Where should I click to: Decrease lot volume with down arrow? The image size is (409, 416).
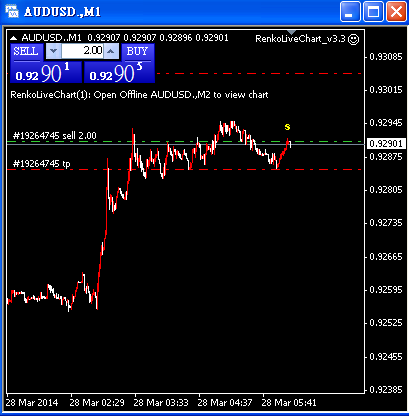click(53, 51)
